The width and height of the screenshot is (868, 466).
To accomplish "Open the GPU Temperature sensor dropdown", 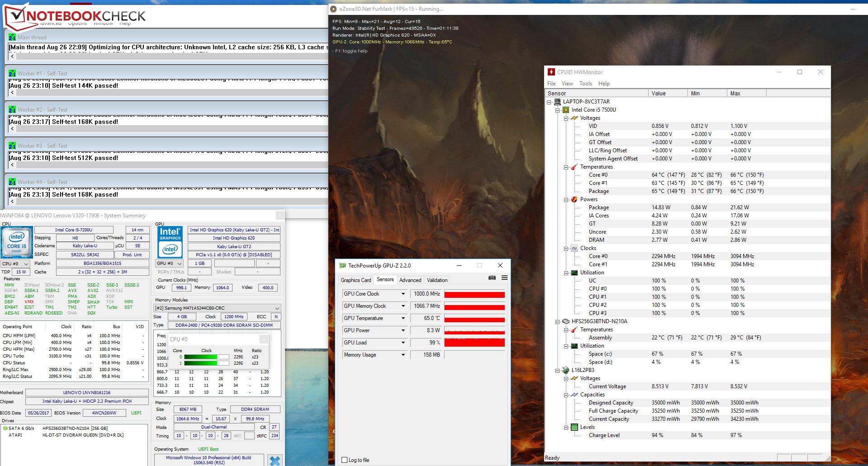I will pyautogui.click(x=403, y=318).
